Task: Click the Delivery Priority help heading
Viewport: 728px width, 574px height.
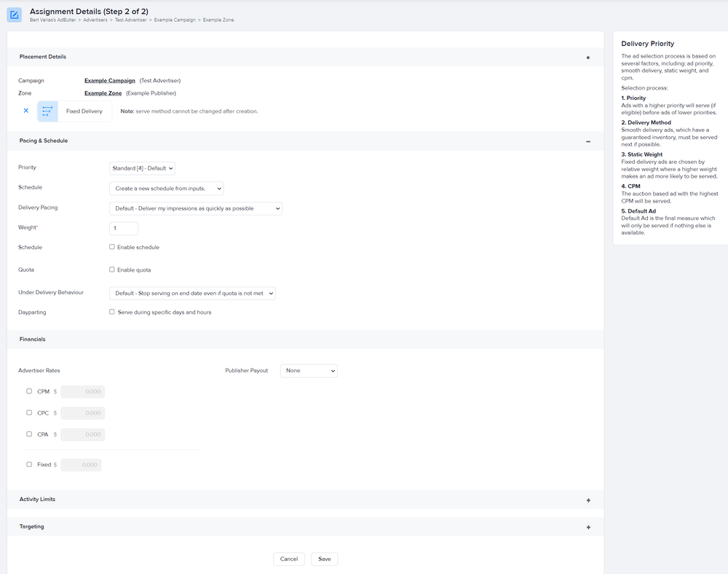Action: coord(648,44)
